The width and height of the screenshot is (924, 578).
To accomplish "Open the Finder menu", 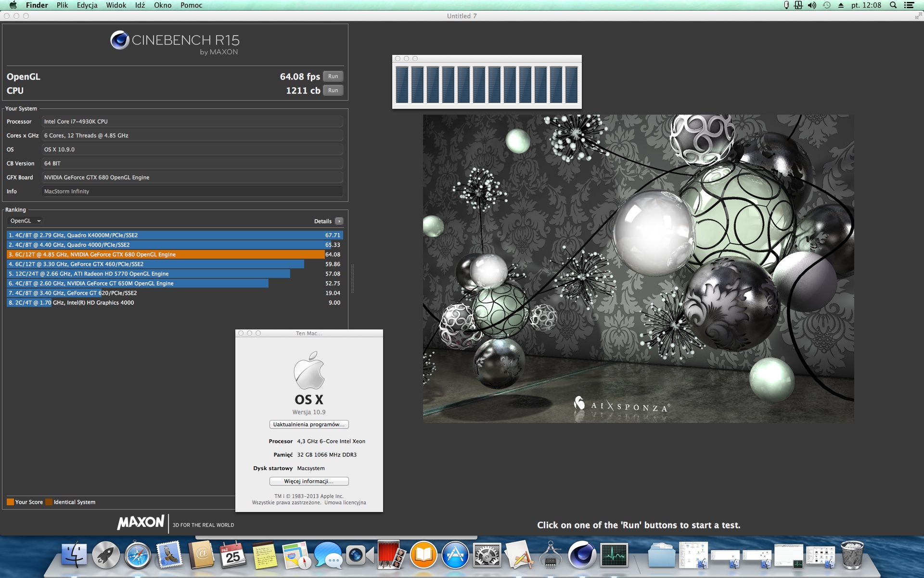I will click(37, 5).
